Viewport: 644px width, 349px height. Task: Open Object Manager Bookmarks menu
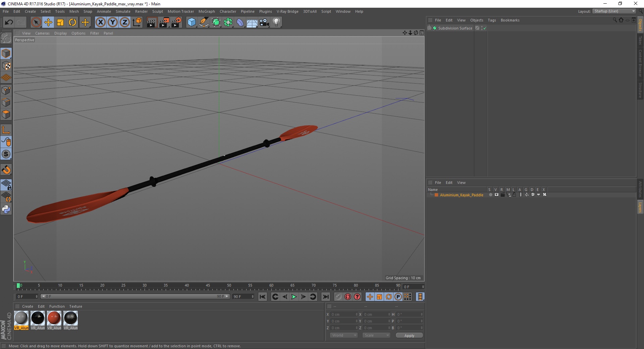coord(510,20)
